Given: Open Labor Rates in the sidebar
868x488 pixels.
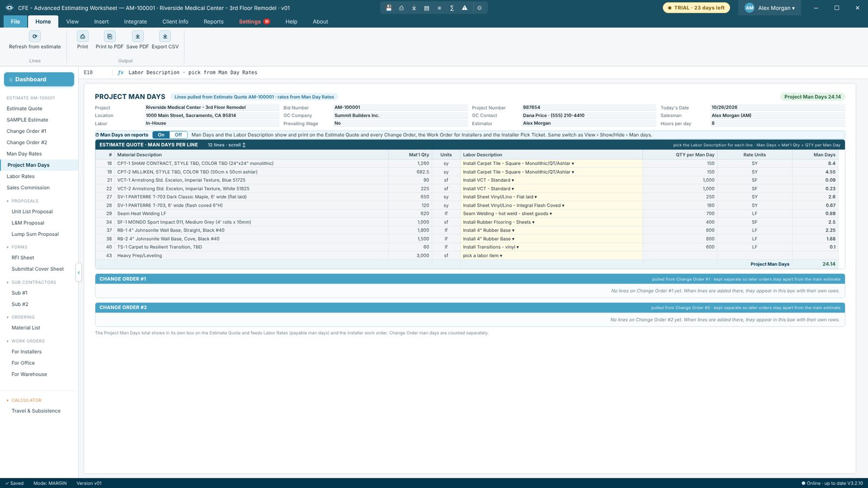Looking at the screenshot, I should [39, 177].
